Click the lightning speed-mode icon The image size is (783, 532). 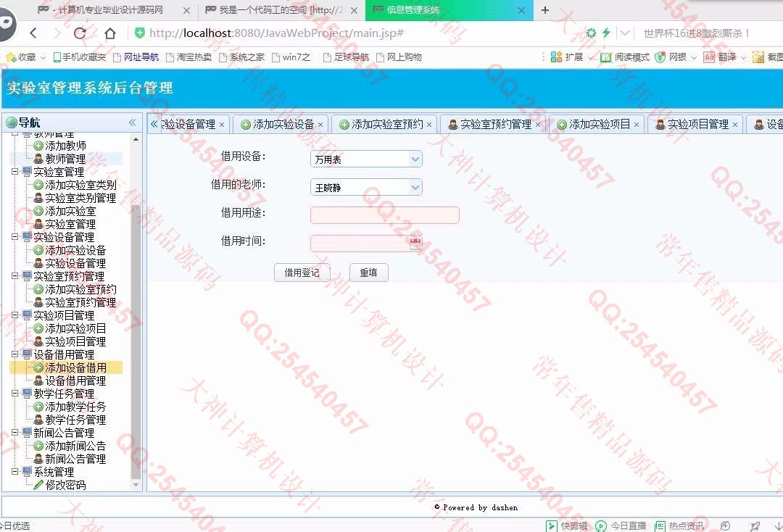[x=606, y=33]
